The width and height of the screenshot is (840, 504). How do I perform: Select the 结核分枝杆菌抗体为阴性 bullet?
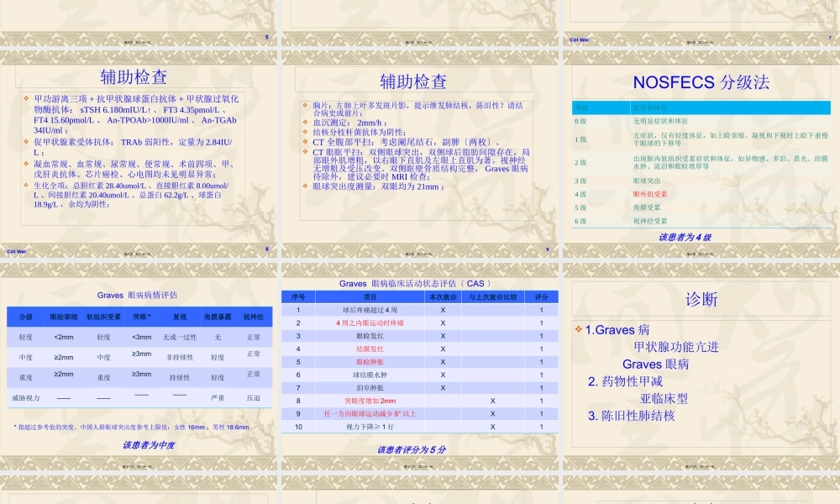(x=359, y=132)
